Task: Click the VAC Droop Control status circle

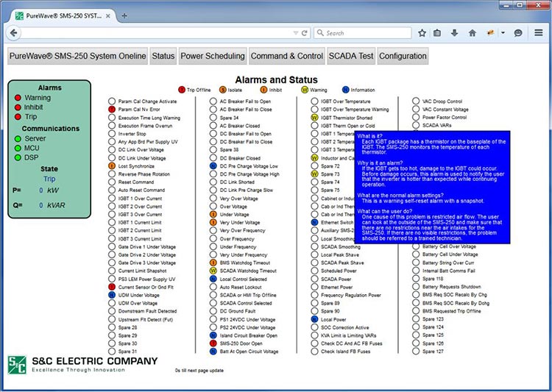Action: point(416,101)
